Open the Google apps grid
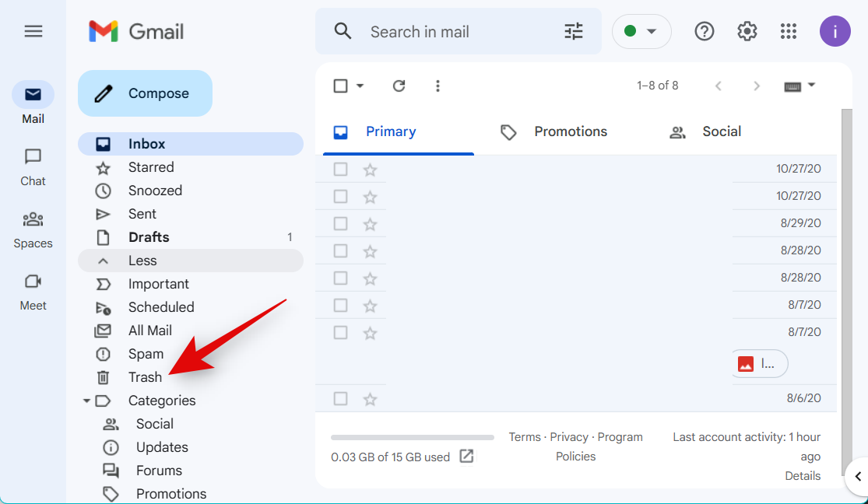 (x=789, y=32)
